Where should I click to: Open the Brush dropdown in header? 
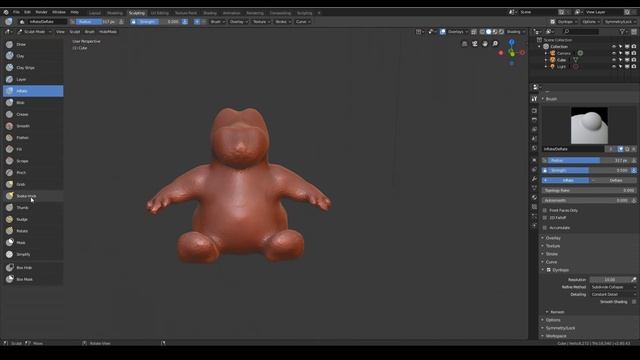click(218, 22)
